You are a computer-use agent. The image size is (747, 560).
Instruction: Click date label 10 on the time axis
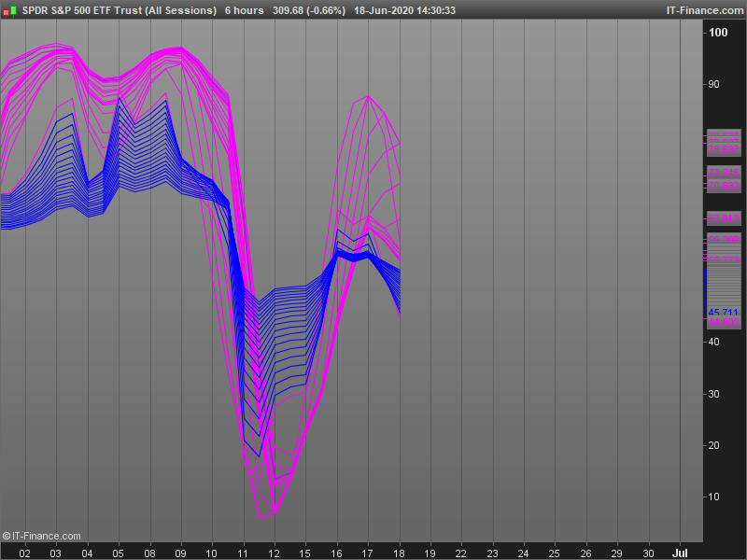pos(212,553)
